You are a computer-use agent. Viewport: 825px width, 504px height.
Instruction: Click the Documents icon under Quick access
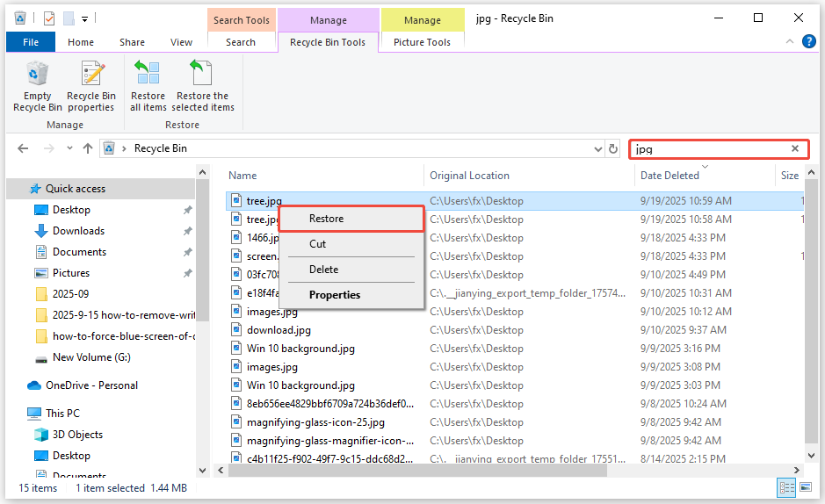(x=41, y=252)
